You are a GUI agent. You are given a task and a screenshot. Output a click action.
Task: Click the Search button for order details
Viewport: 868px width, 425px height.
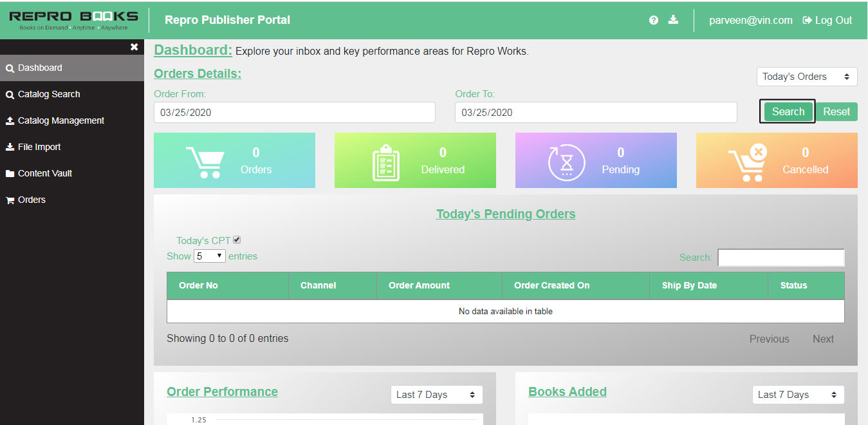(787, 111)
